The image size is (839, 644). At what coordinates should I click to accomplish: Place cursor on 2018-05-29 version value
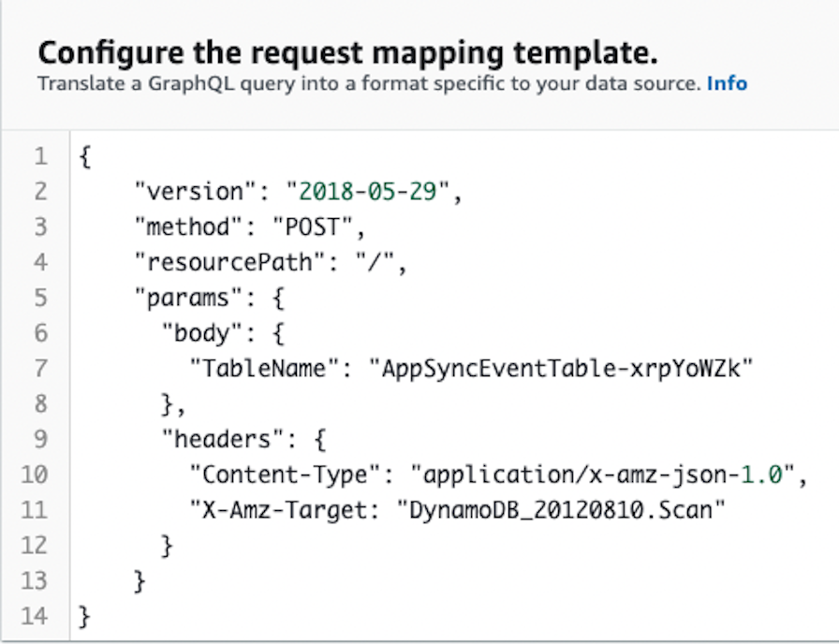375,191
